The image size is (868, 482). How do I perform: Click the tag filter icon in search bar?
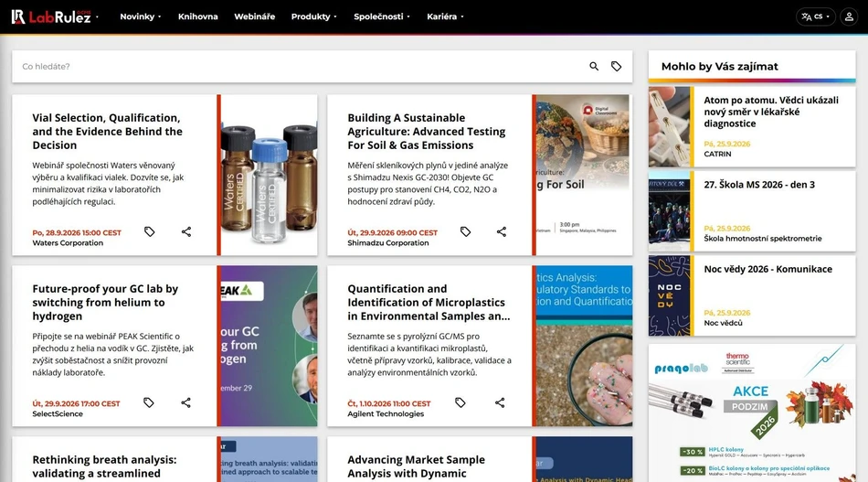coord(616,67)
